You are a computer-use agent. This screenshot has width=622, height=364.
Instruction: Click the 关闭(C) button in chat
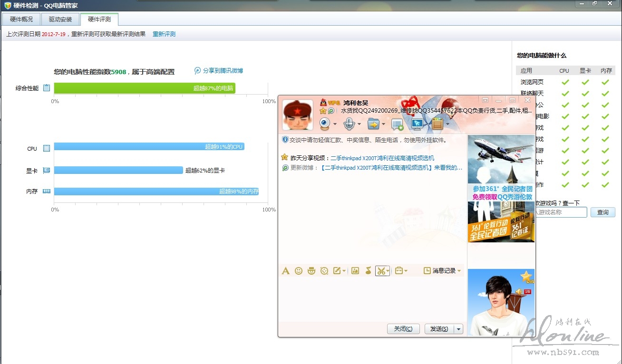click(x=404, y=329)
